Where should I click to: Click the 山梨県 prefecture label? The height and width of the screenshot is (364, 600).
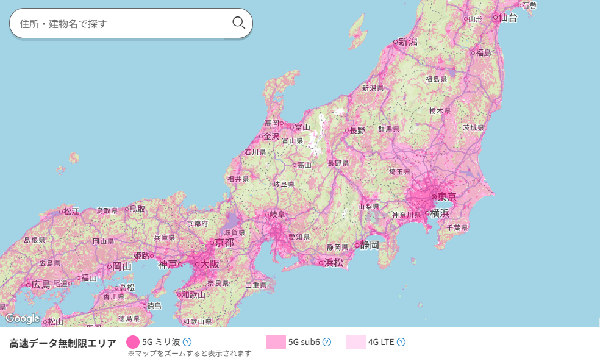(x=369, y=206)
